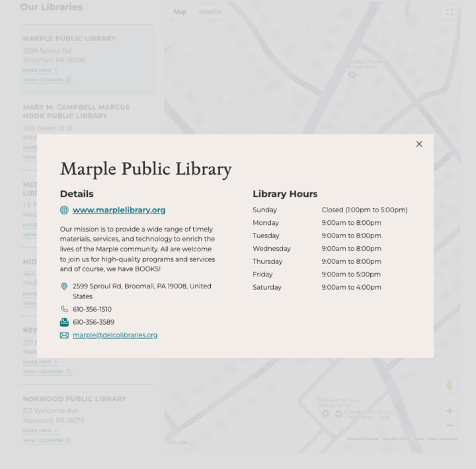
Task: Select Saturday hours 9:00am to 4:00pm
Action: click(352, 287)
